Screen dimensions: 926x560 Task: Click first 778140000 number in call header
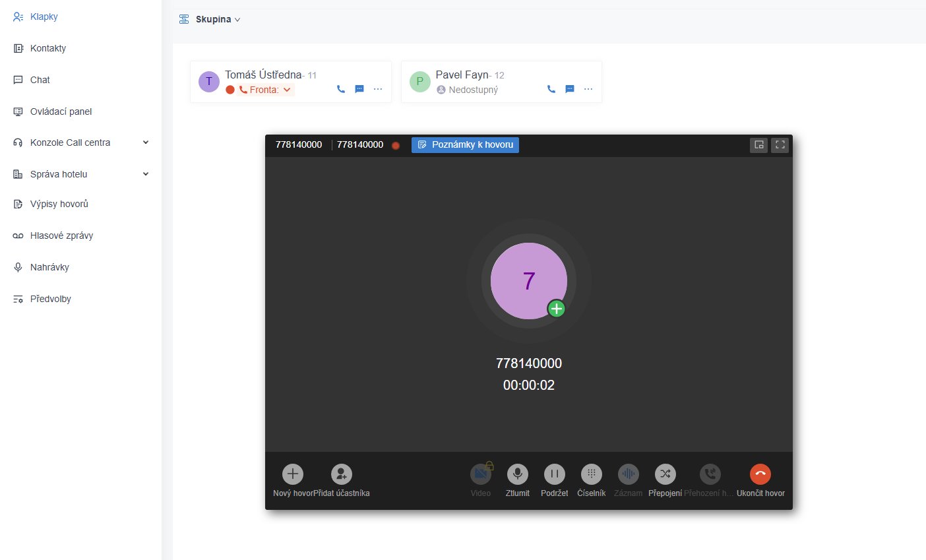tap(299, 144)
